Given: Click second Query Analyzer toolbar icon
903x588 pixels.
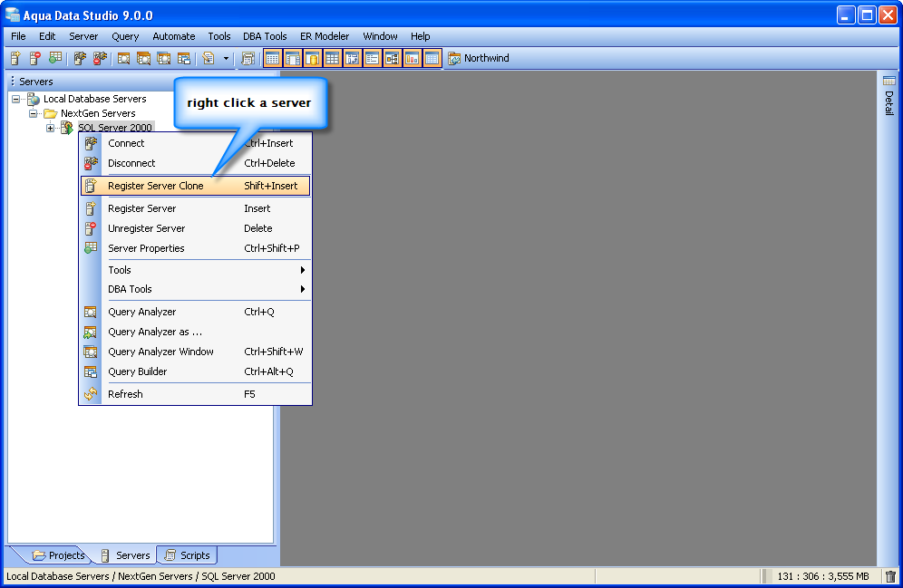Looking at the screenshot, I should [143, 58].
